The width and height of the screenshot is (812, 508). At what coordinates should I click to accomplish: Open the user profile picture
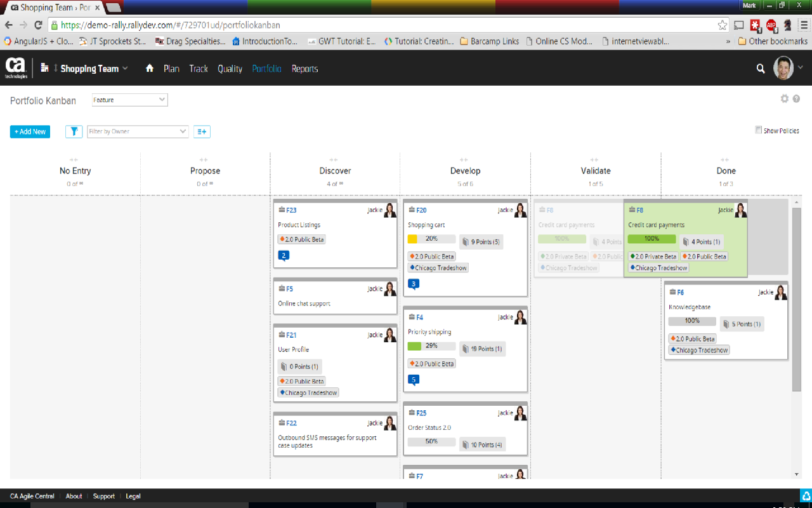click(783, 69)
